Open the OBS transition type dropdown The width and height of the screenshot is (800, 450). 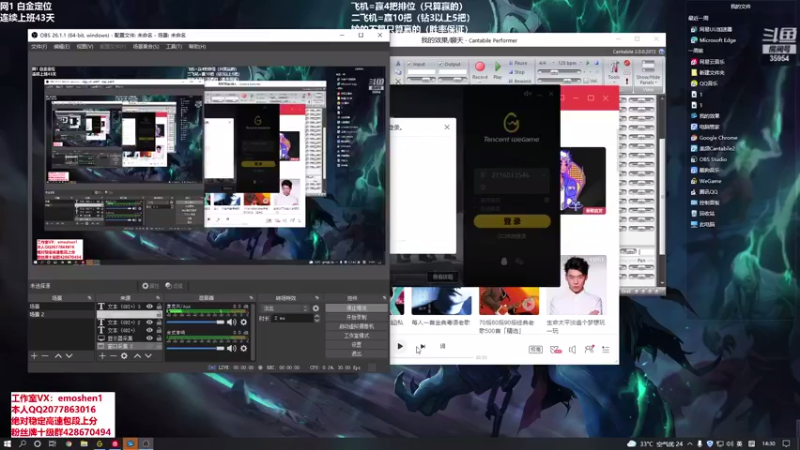pos(285,308)
